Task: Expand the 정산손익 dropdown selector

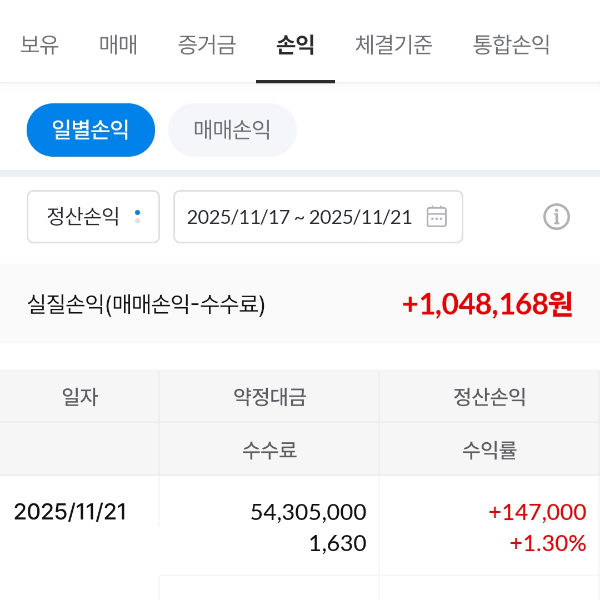Action: [93, 216]
